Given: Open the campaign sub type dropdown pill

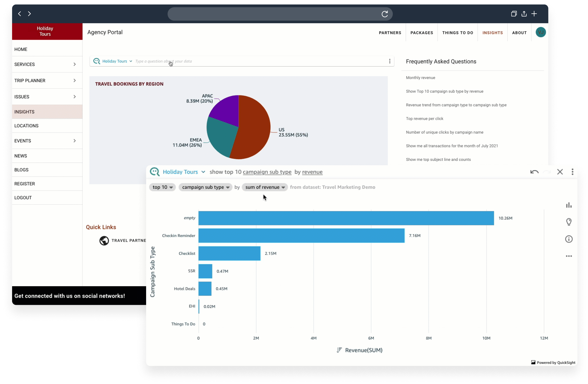Looking at the screenshot, I should pyautogui.click(x=206, y=187).
